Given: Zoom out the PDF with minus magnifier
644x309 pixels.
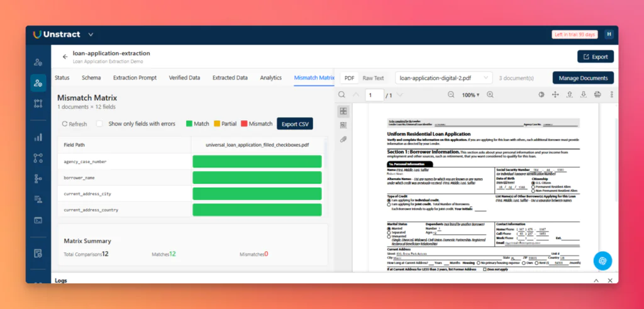Looking at the screenshot, I should pos(451,94).
